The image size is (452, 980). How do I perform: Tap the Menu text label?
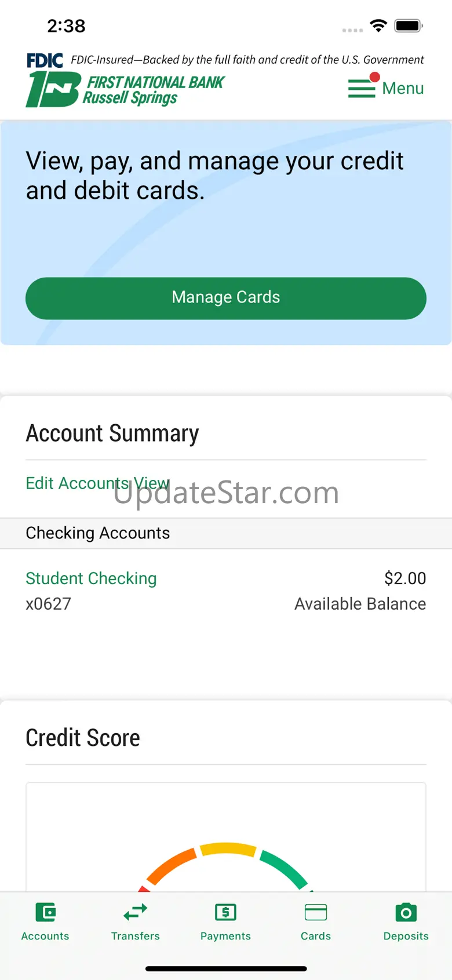click(x=403, y=88)
